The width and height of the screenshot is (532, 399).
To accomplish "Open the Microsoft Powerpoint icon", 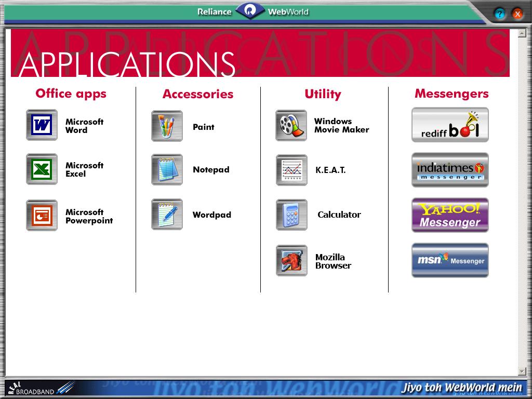I will click(x=42, y=216).
